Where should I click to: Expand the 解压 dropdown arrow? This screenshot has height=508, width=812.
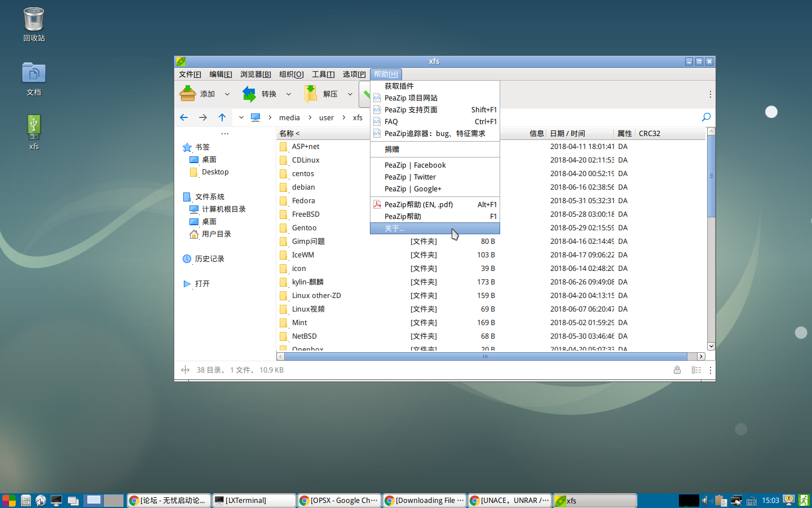click(350, 94)
